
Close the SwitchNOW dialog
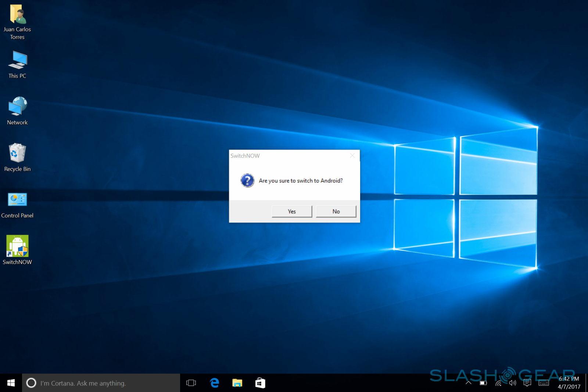pyautogui.click(x=352, y=156)
